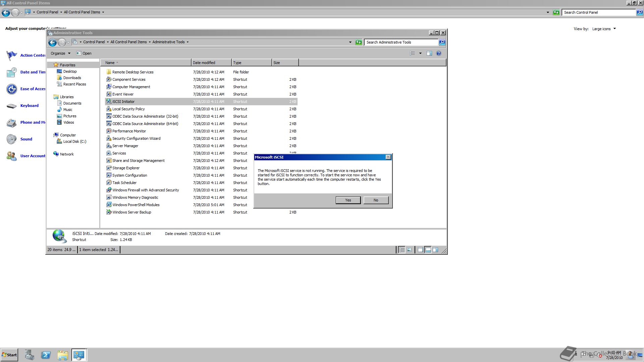This screenshot has height=362, width=644.
Task: Select ODBC Data Source Administrator (32-bit) icon
Action: [109, 116]
